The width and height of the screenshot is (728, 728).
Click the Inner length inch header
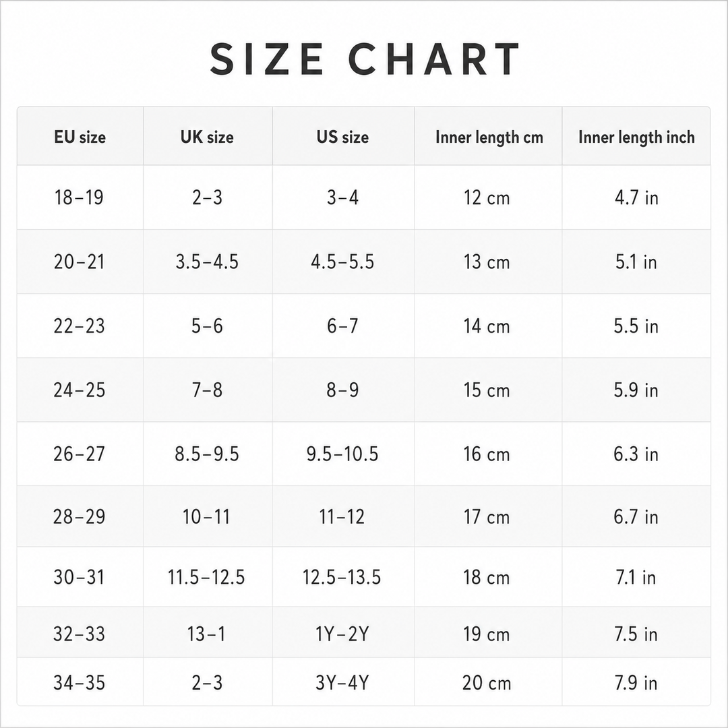[x=636, y=138]
